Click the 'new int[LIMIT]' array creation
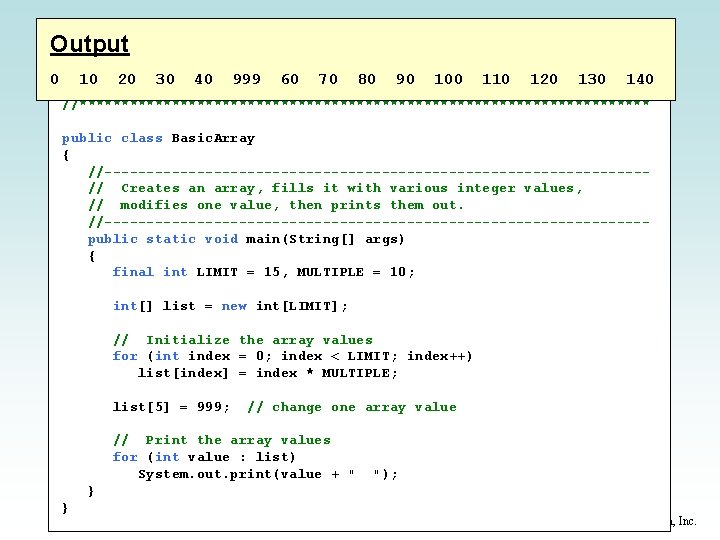This screenshot has width=720, height=540. [280, 306]
